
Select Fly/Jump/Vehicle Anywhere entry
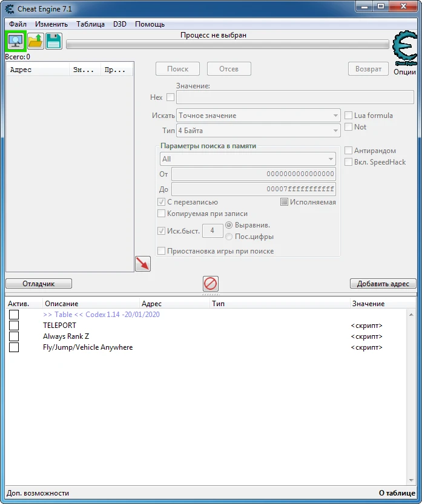pos(88,347)
